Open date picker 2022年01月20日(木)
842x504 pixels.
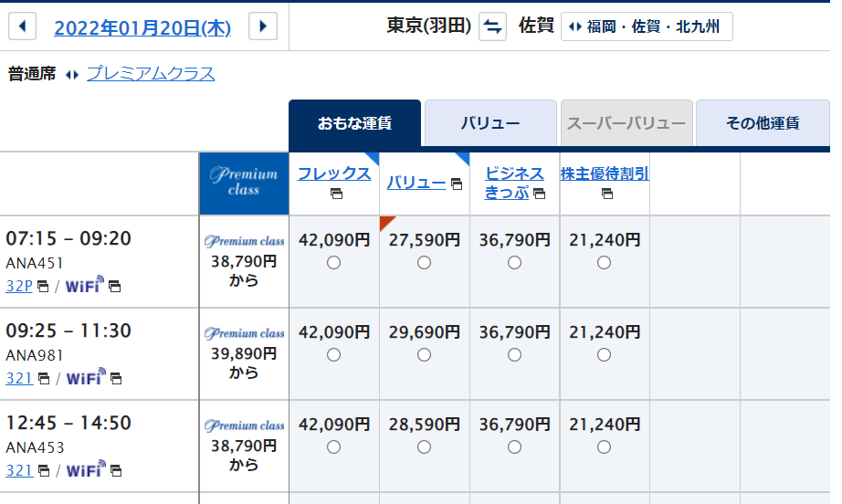tap(142, 27)
